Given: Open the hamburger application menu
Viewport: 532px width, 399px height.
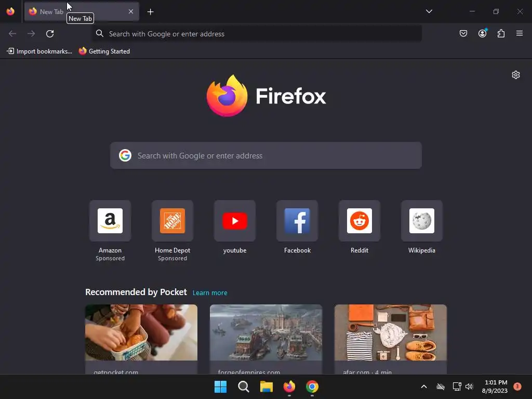Looking at the screenshot, I should click(x=520, y=33).
